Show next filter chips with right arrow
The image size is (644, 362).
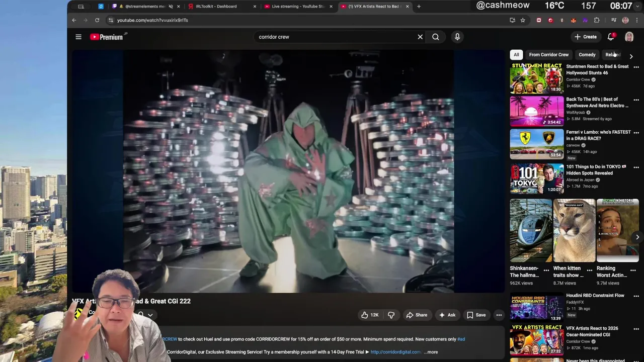pos(631,56)
